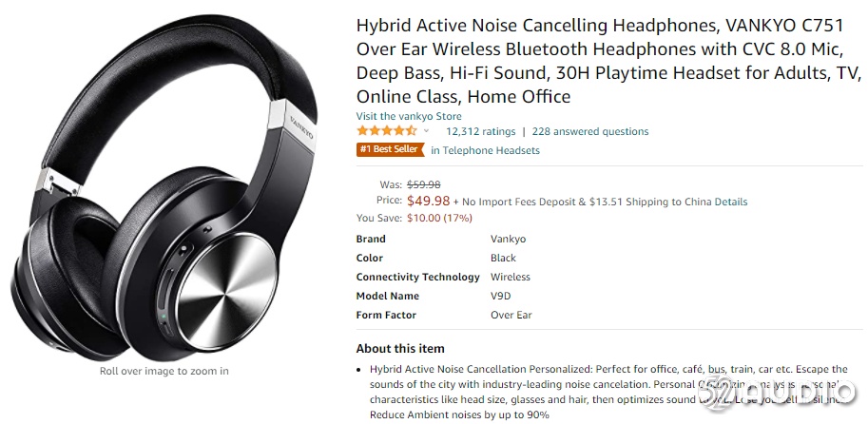Click the crossed-out $59.98 price
The width and height of the screenshot is (868, 424).
[x=423, y=184]
